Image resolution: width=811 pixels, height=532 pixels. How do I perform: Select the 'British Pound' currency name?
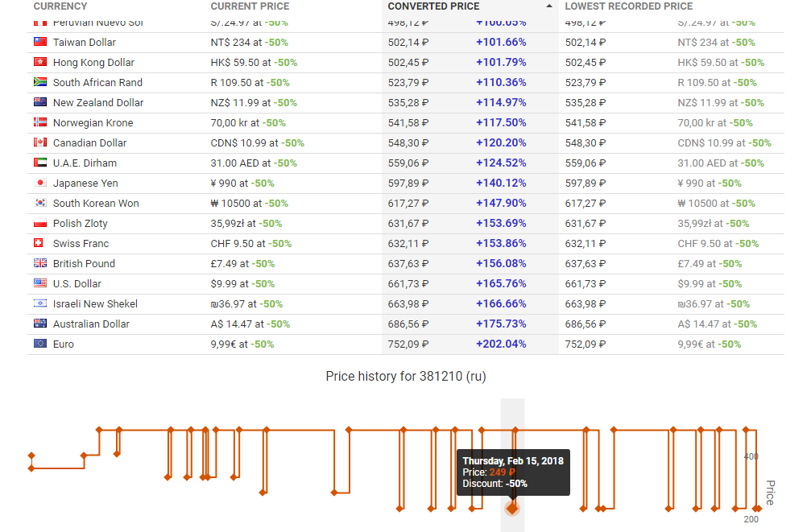click(x=84, y=264)
